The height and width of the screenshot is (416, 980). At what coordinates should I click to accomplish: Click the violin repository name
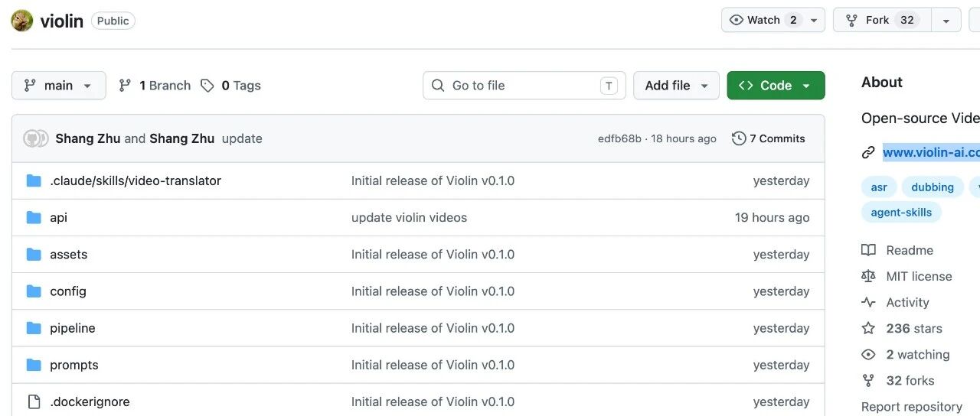point(61,21)
